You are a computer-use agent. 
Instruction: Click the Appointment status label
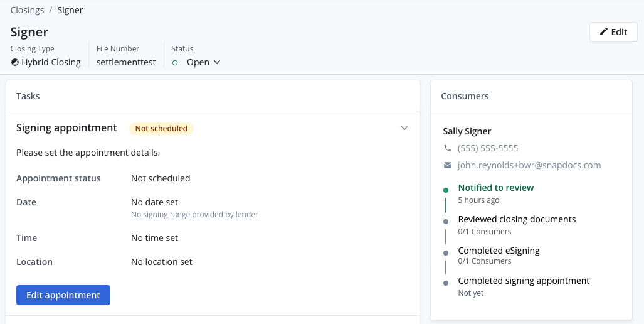[x=58, y=178]
